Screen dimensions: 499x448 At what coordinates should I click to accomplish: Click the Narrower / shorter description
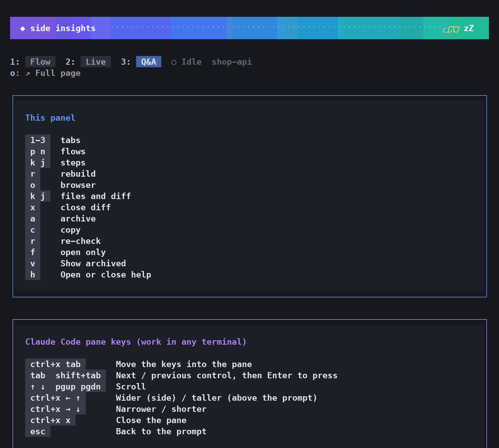point(161,409)
